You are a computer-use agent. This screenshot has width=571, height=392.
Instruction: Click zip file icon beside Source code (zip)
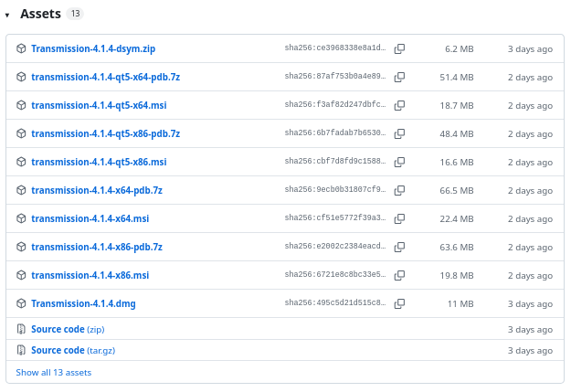21,329
